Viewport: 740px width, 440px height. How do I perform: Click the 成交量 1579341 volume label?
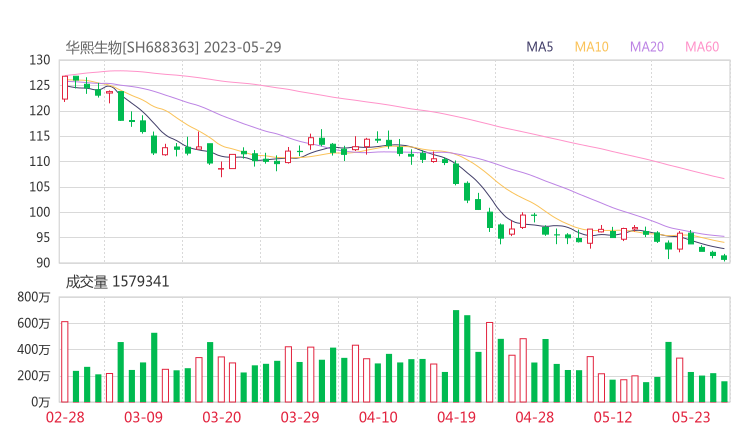pyautogui.click(x=117, y=282)
